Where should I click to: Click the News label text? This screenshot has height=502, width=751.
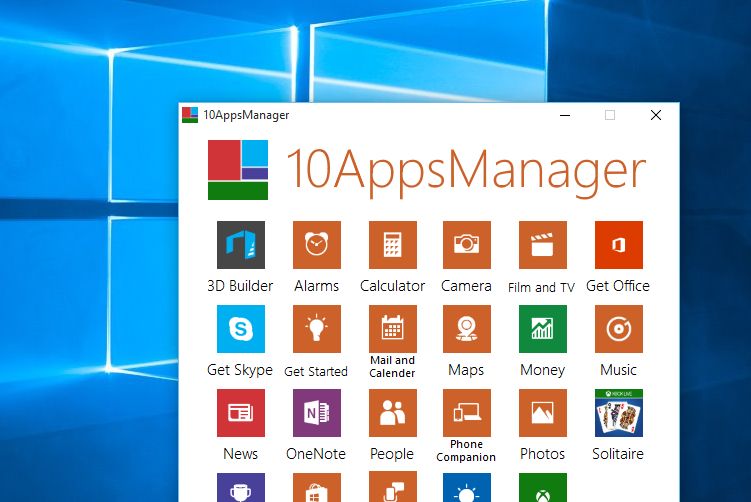click(240, 454)
